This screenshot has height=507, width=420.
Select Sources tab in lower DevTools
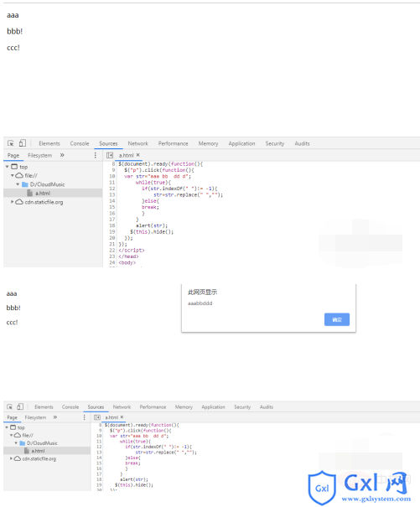[96, 407]
